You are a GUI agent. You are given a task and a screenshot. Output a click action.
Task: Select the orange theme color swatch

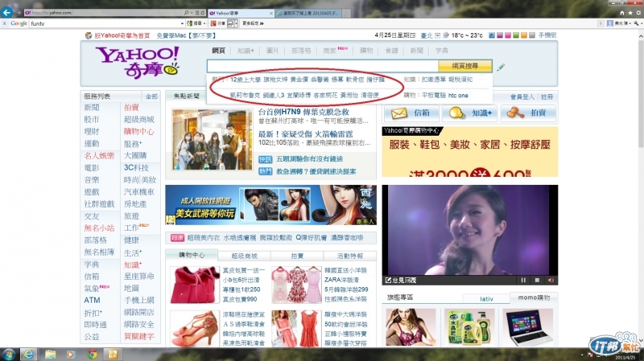(x=524, y=35)
